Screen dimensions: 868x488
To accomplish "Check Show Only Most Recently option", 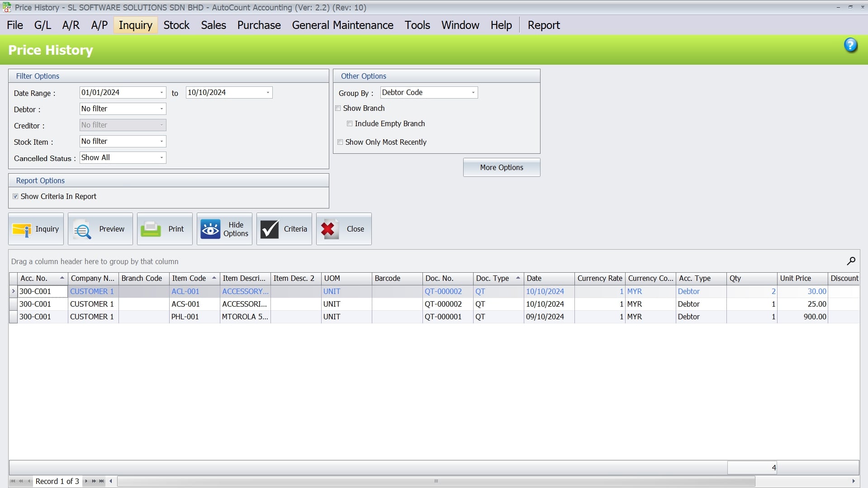I will pos(340,142).
